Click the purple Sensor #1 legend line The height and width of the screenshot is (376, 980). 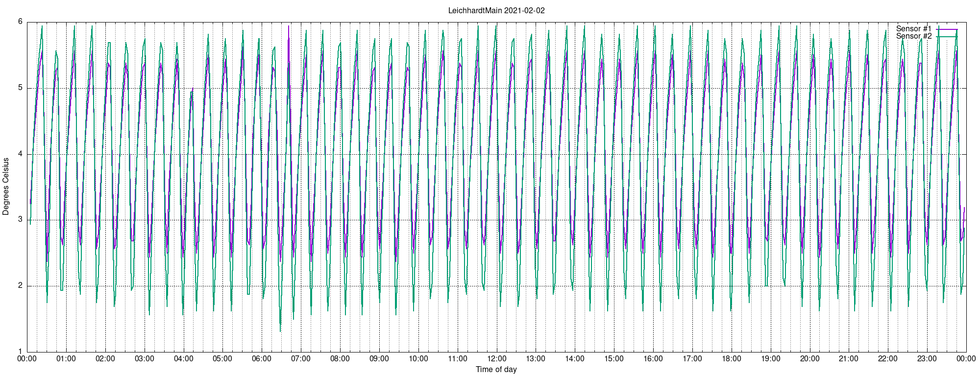coord(947,29)
